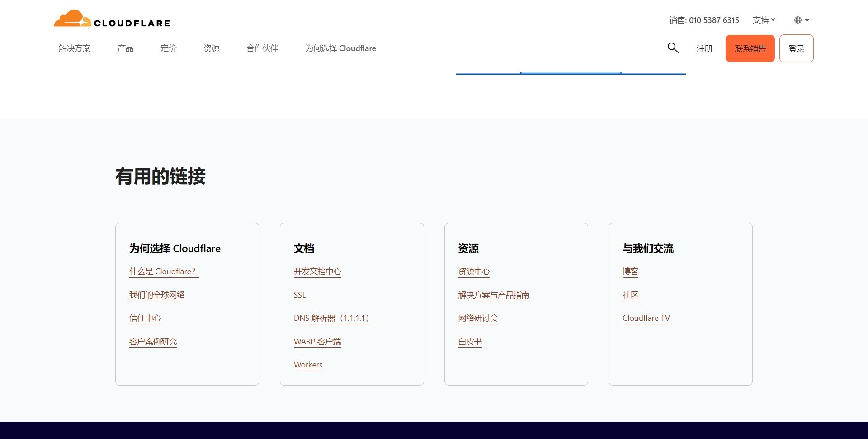Open the 开发文档中心 documentation link

317,272
